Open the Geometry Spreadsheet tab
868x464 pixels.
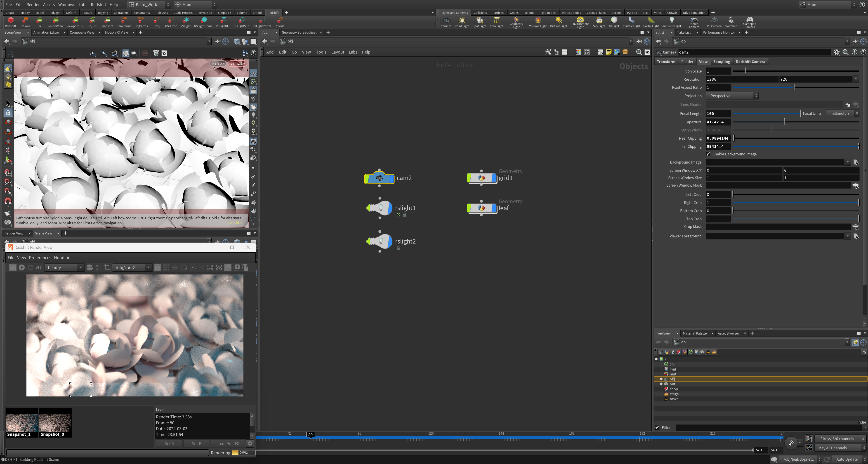[299, 32]
